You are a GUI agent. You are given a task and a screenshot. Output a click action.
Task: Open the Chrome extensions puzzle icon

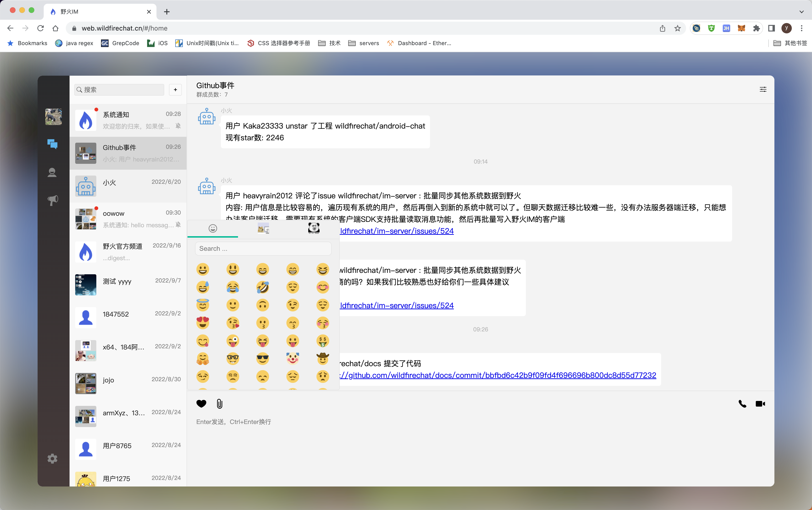click(756, 28)
